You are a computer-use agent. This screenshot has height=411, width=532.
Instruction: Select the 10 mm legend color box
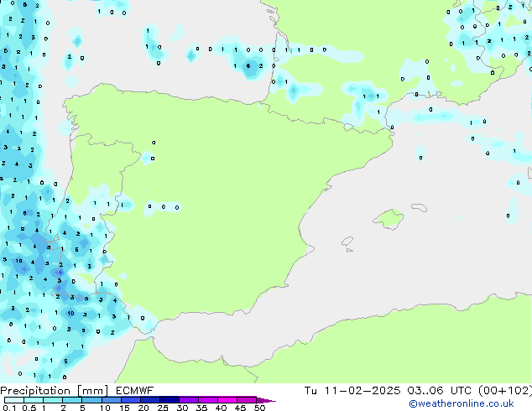click(x=111, y=400)
